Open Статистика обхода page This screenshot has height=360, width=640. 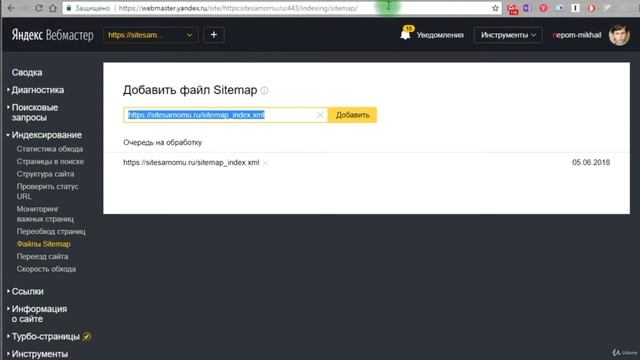[x=50, y=149]
